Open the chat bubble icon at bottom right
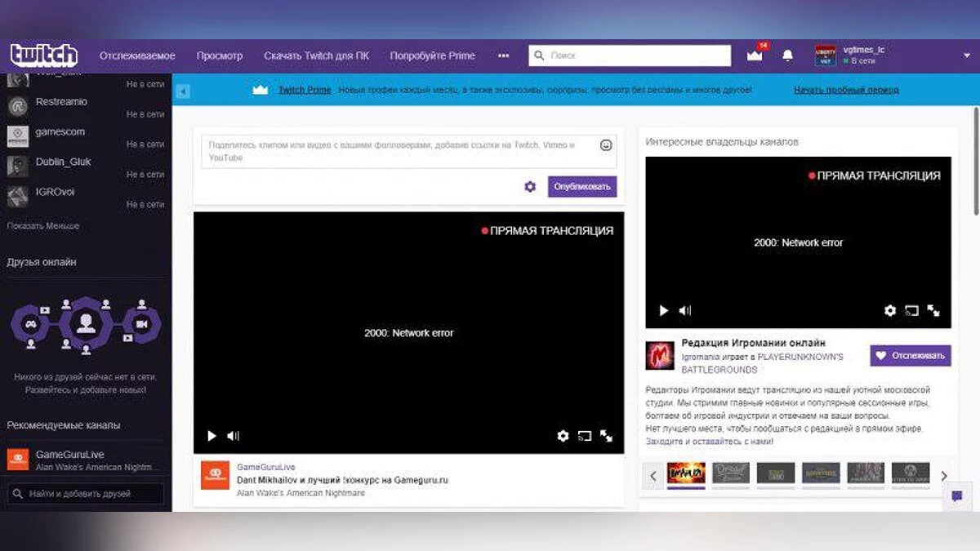Screen dimensions: 980x551 [x=957, y=495]
